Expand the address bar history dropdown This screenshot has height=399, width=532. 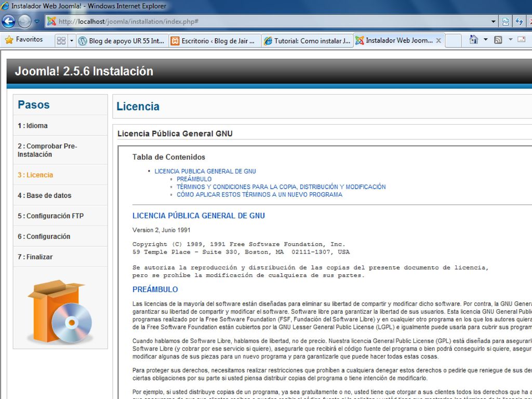coord(494,22)
